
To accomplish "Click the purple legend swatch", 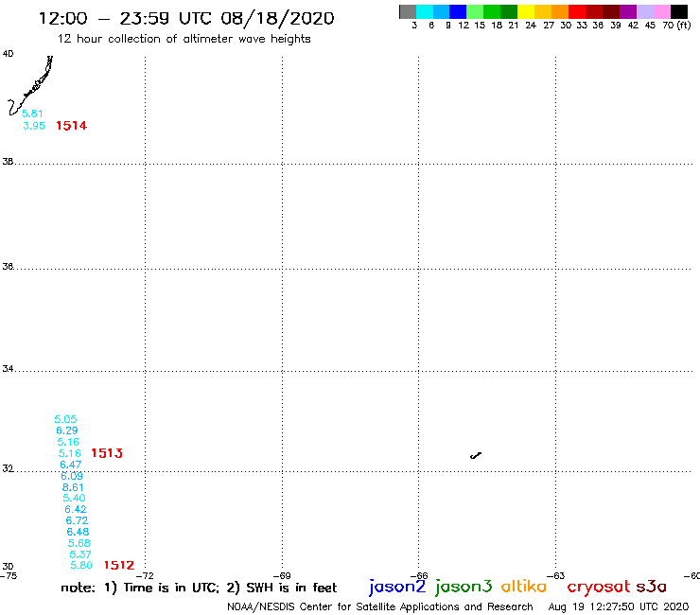I will click(x=628, y=12).
